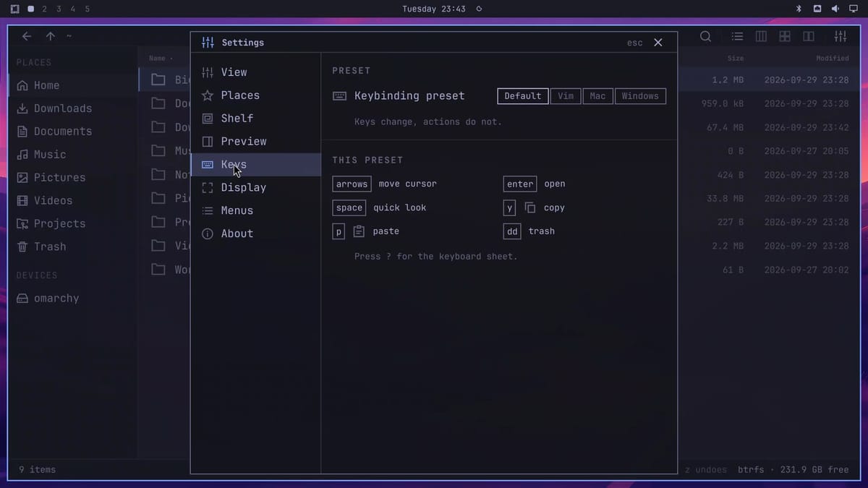Switch to columns view icon
Viewport: 868px width, 488px height.
coord(761,36)
